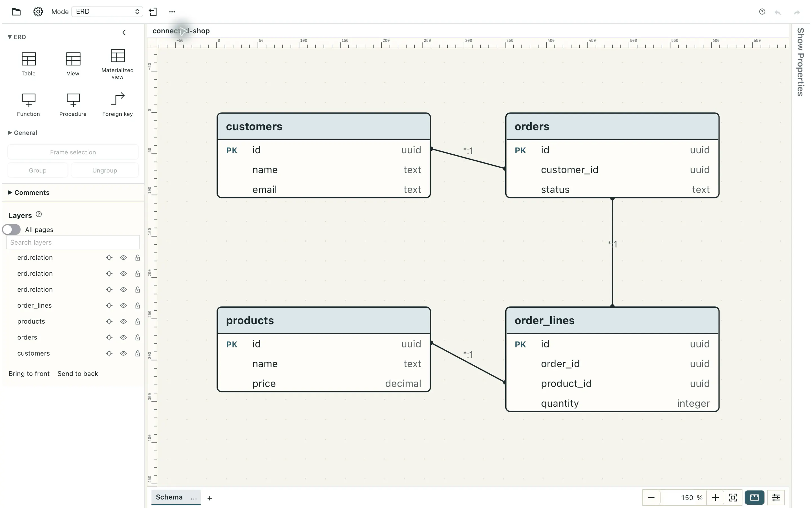Open Show Properties panel
The image size is (812, 508).
tap(801, 62)
